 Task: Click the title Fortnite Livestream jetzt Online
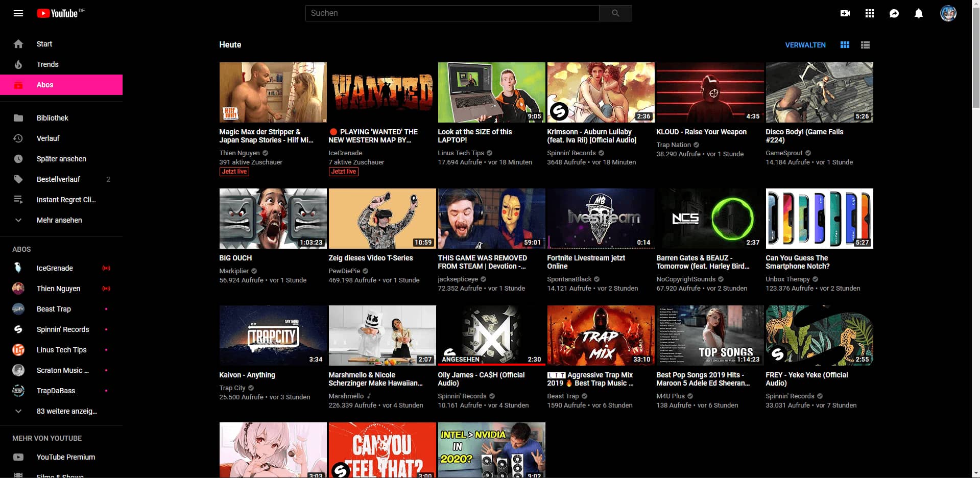click(586, 262)
